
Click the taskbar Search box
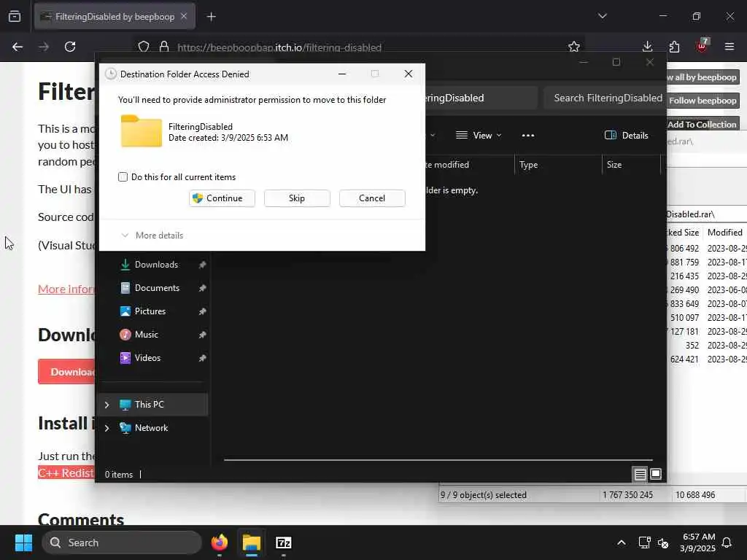coord(122,542)
